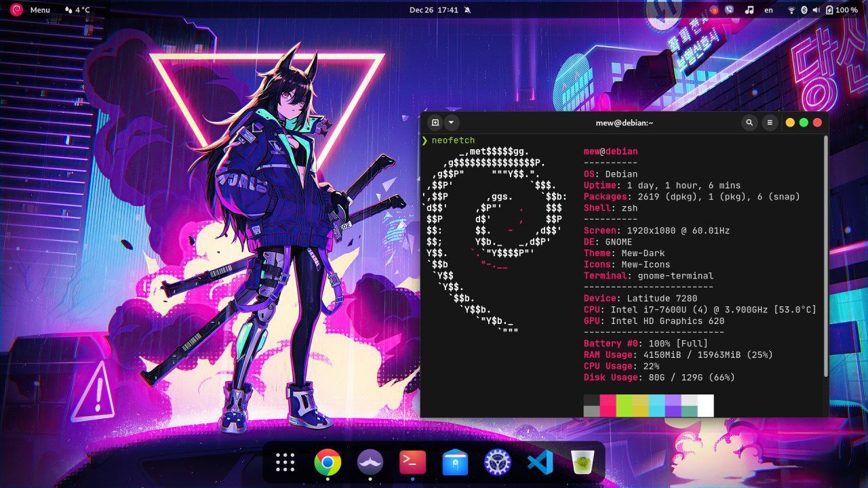The width and height of the screenshot is (868, 488).
Task: Open the Dec 26 17:41 clock calendar
Action: tap(434, 10)
